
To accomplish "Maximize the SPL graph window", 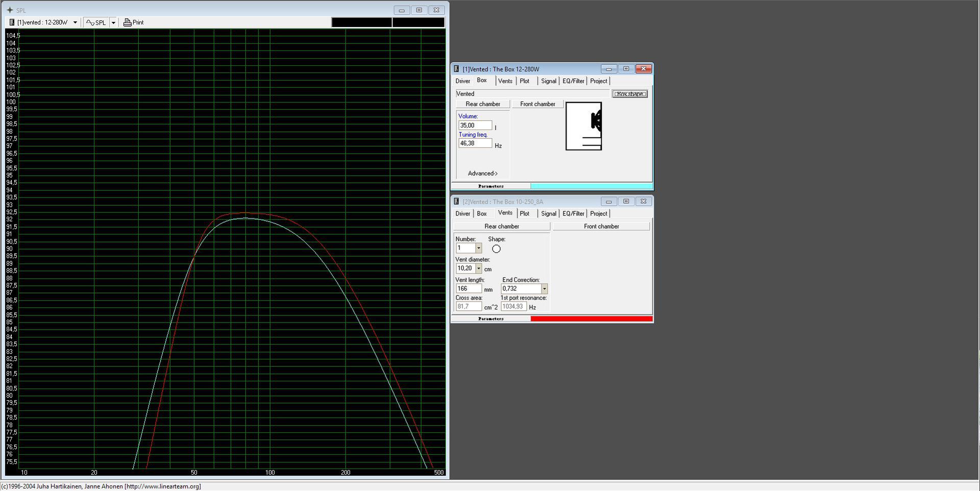I will tap(419, 10).
